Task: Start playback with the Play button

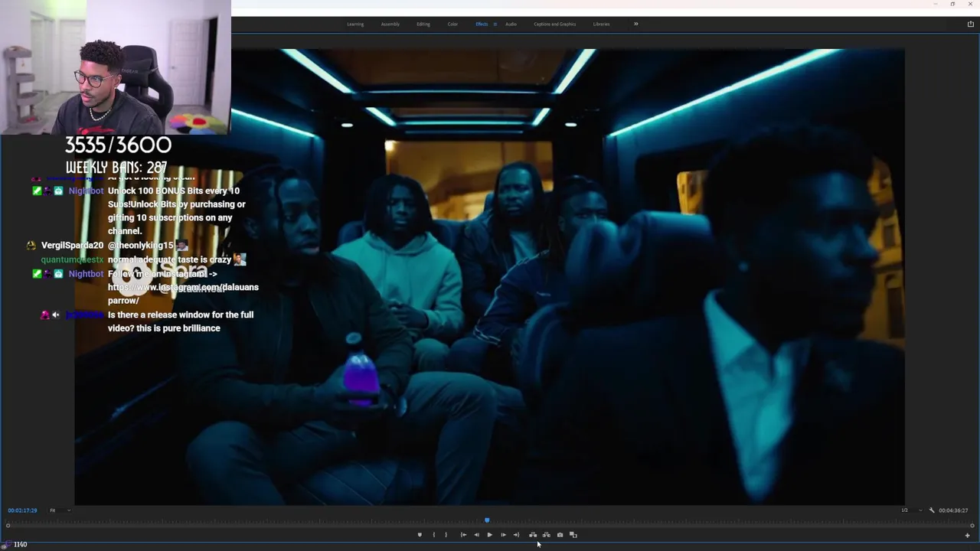Action: click(x=490, y=535)
